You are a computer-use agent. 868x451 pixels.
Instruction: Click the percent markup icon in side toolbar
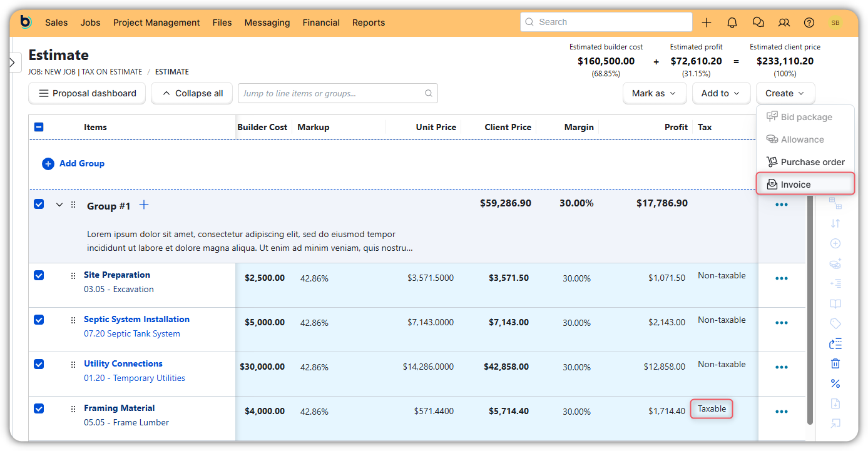click(835, 383)
